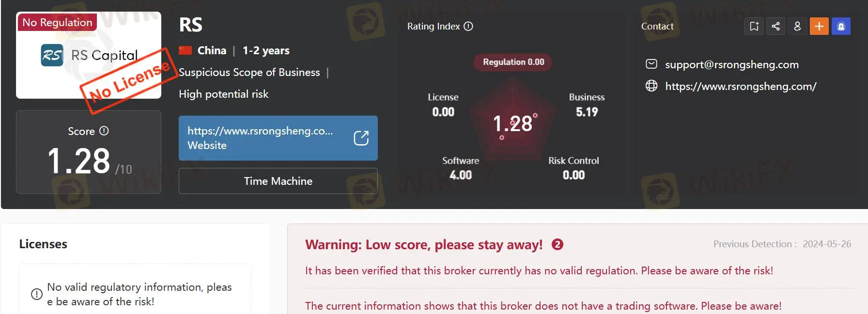868x314 pixels.
Task: Click the share icon
Action: 775,26
